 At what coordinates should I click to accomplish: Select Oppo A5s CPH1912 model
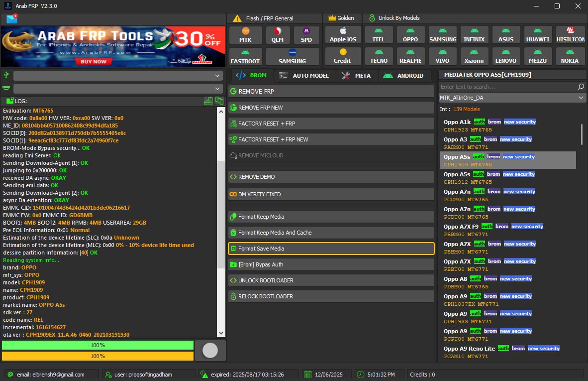(508, 178)
